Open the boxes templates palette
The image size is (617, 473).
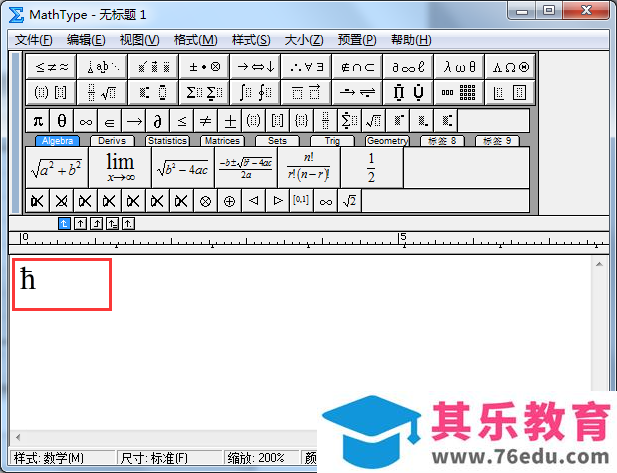pos(510,92)
